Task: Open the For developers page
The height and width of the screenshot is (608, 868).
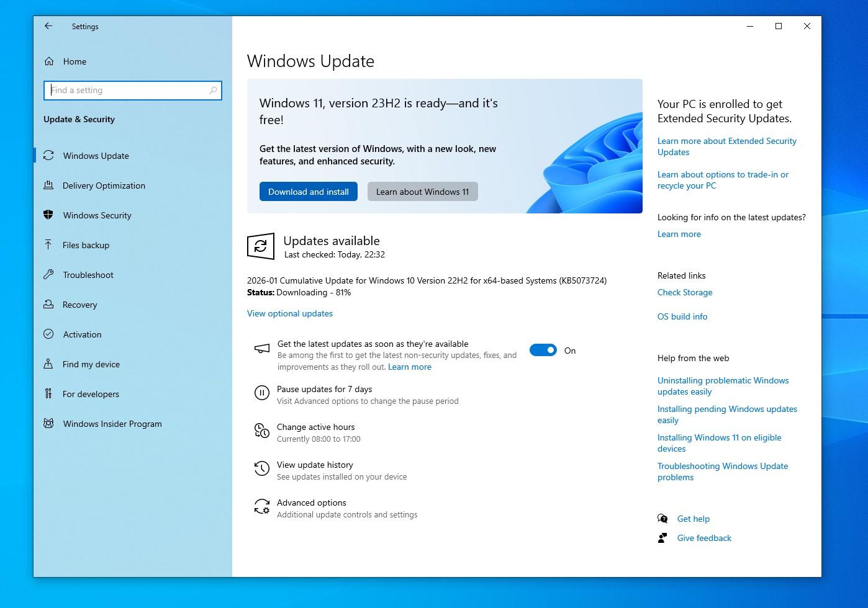Action: pyautogui.click(x=91, y=394)
